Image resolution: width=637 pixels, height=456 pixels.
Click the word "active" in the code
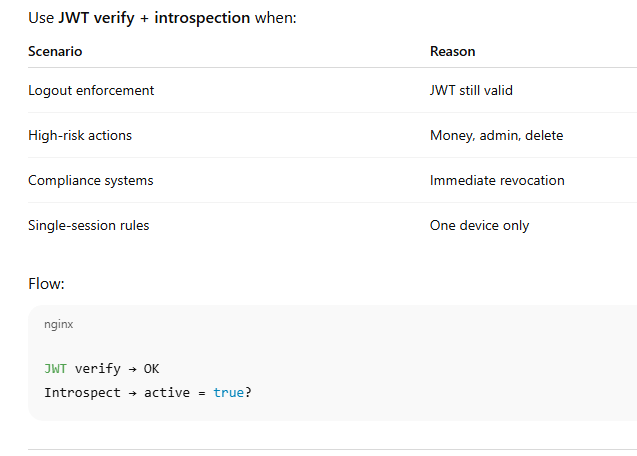point(169,393)
